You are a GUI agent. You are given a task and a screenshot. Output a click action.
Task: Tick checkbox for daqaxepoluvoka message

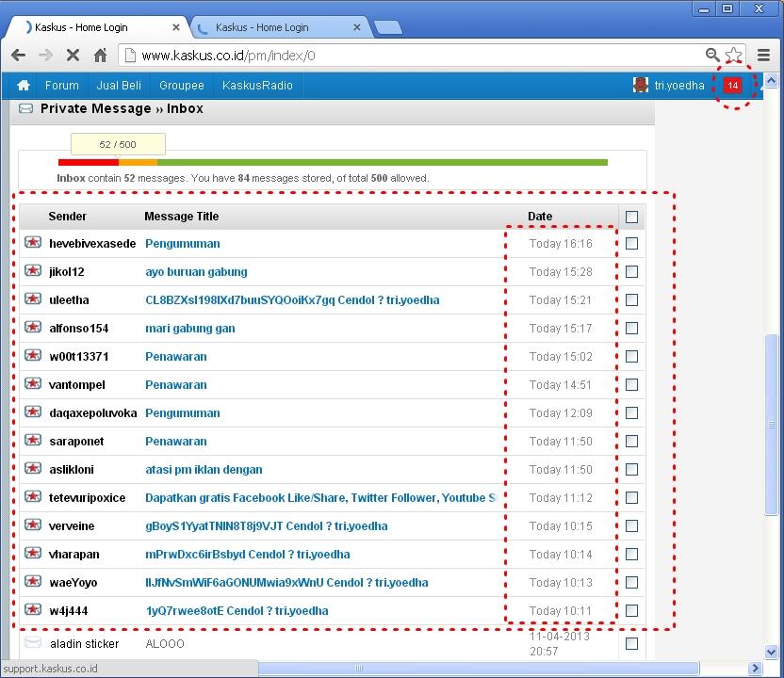point(631,412)
